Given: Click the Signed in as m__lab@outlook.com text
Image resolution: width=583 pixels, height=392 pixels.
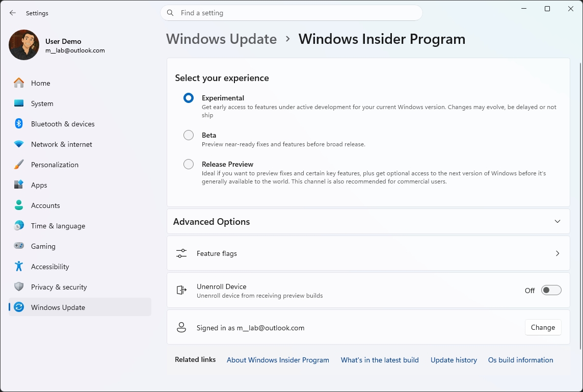Looking at the screenshot, I should pyautogui.click(x=250, y=328).
